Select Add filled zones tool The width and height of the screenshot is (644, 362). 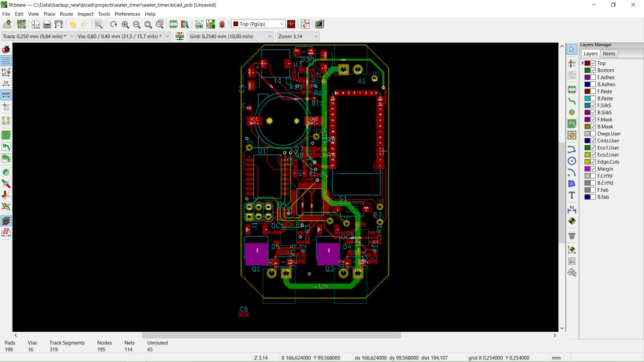coord(572,124)
